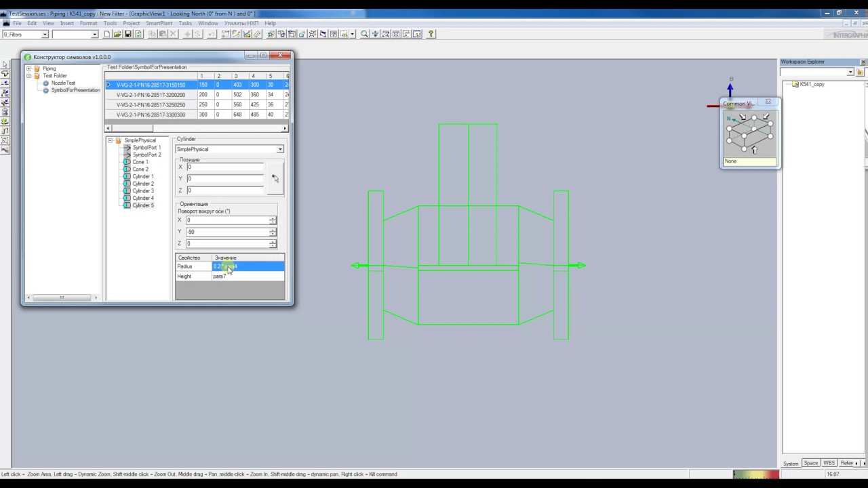Click the Position Z input field
The image size is (868, 488).
click(x=225, y=190)
